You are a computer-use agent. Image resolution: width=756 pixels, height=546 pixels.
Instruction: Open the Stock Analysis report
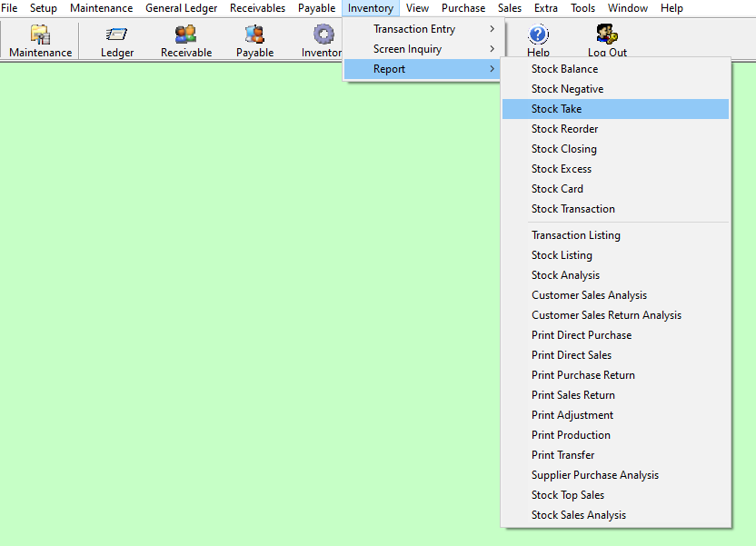click(616, 275)
